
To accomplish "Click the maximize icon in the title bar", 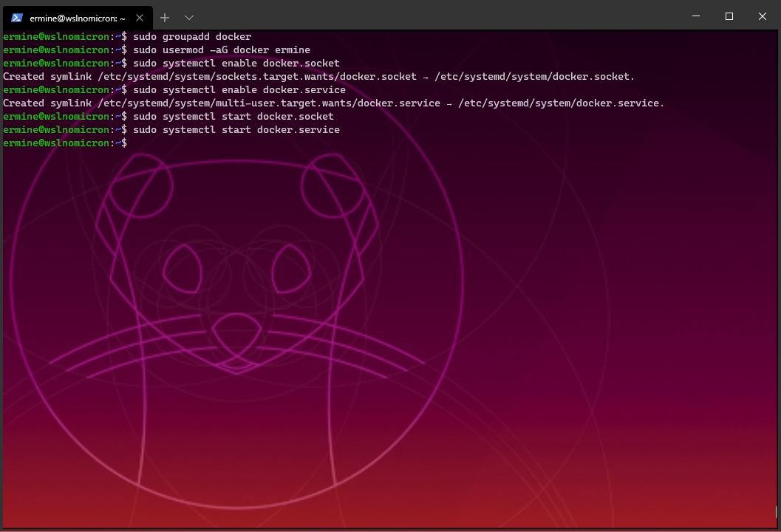I will (x=729, y=16).
